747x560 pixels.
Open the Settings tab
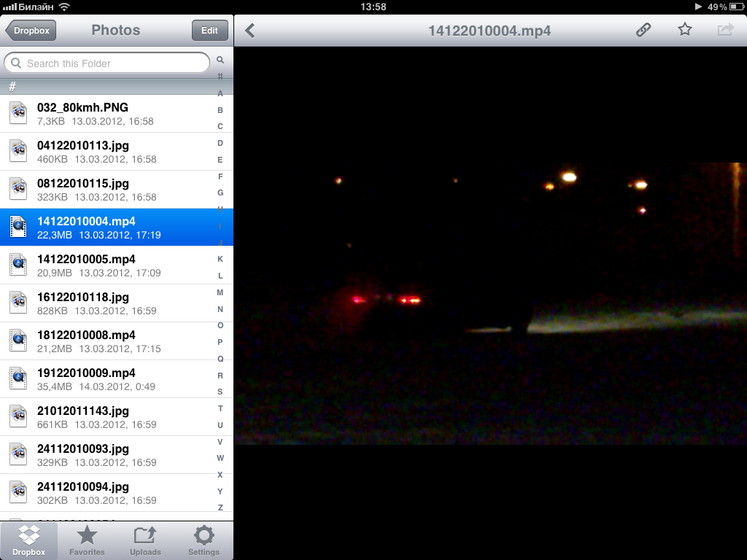click(x=204, y=540)
